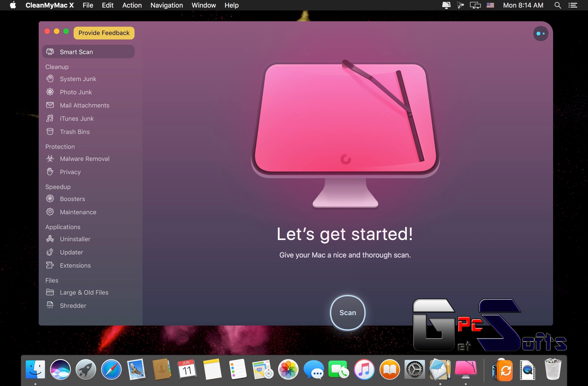Click the US flag input source

pyautogui.click(x=490, y=5)
